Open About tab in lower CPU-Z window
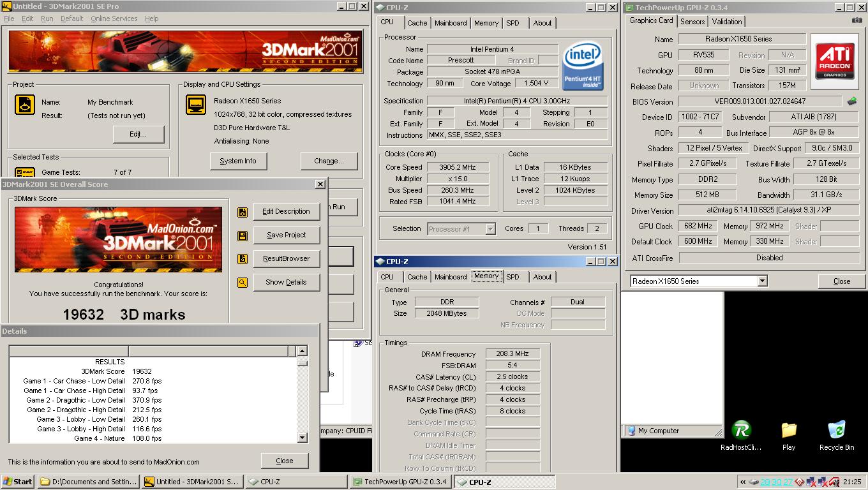The height and width of the screenshot is (490, 868). click(542, 277)
